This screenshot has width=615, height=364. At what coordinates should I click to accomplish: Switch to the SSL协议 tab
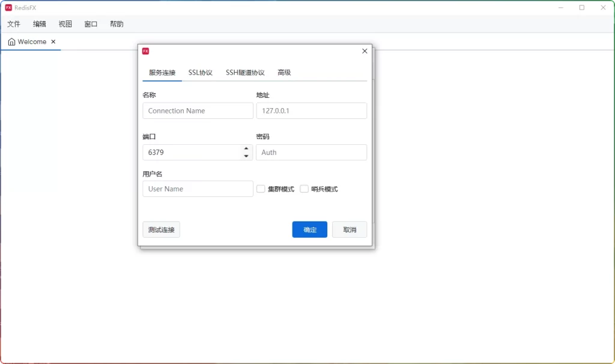pyautogui.click(x=199, y=72)
